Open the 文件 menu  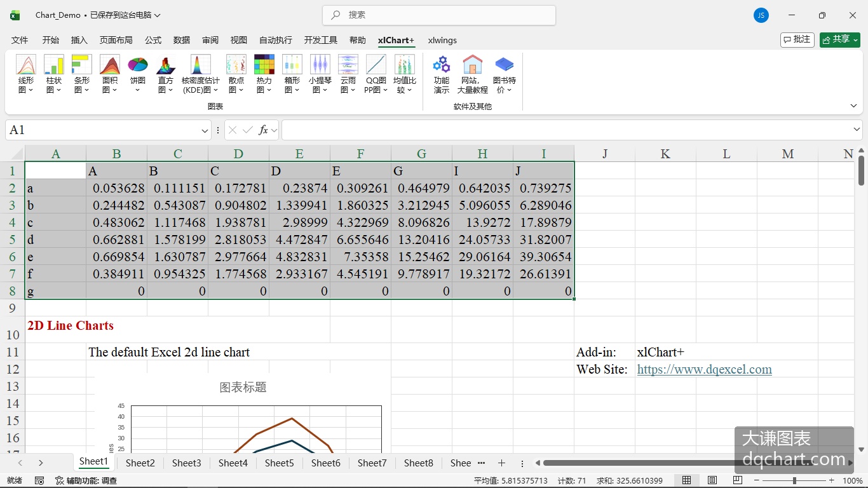[20, 40]
